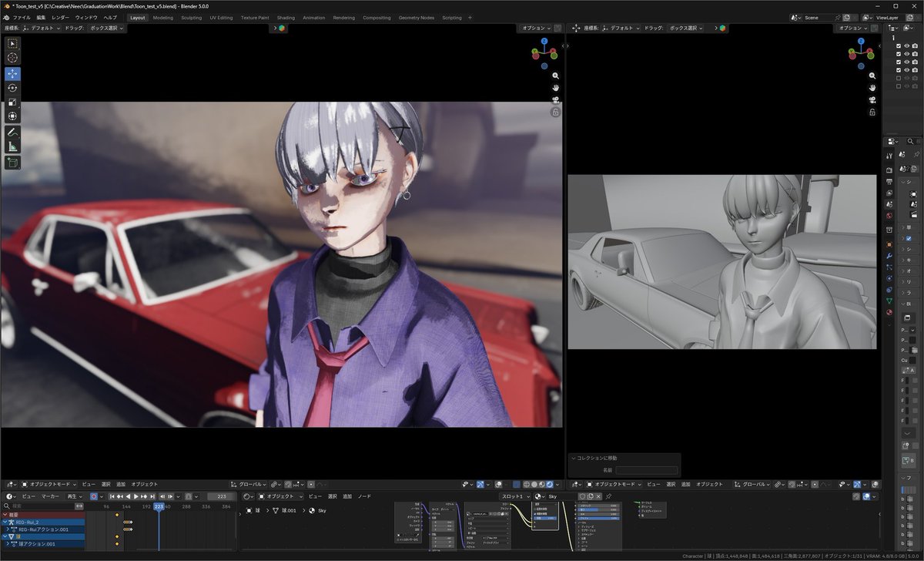Toggle the first collection checkbox in the outliner
This screenshot has height=561, width=924.
tap(899, 46)
